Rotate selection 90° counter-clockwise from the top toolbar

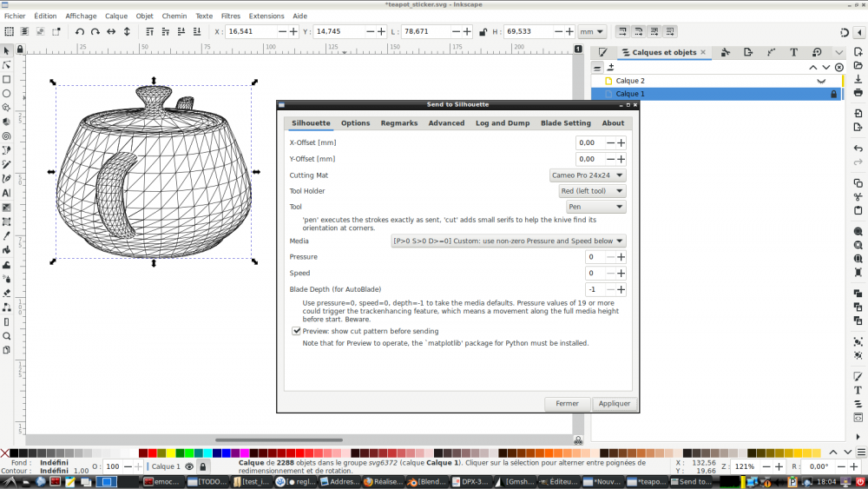80,31
